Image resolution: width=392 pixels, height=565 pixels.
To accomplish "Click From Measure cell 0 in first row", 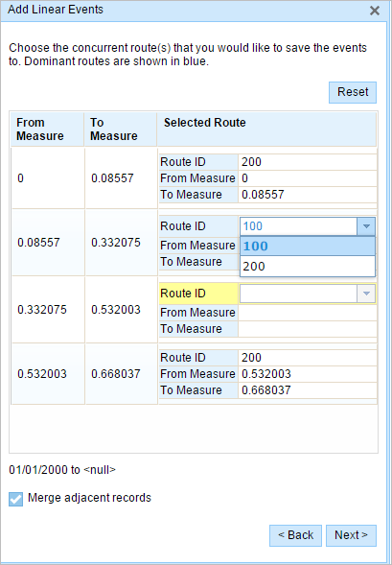I will (48, 178).
